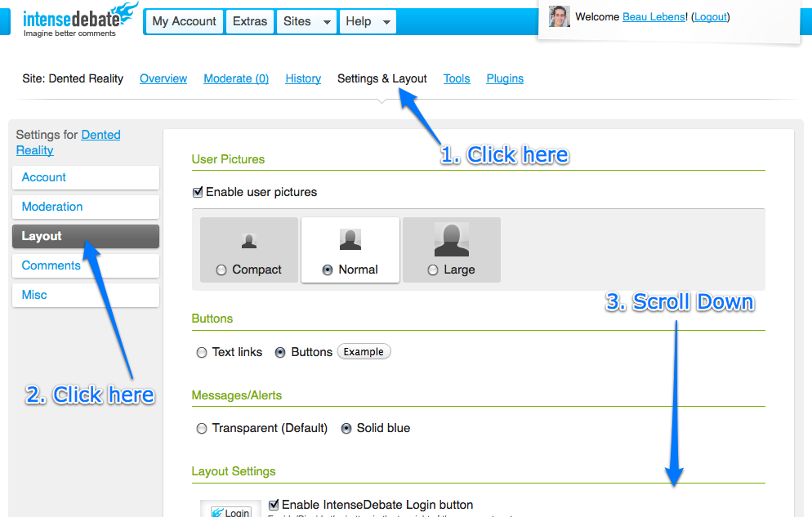812x517 pixels.
Task: Uncheck Enable user pictures checkbox
Action: [197, 193]
